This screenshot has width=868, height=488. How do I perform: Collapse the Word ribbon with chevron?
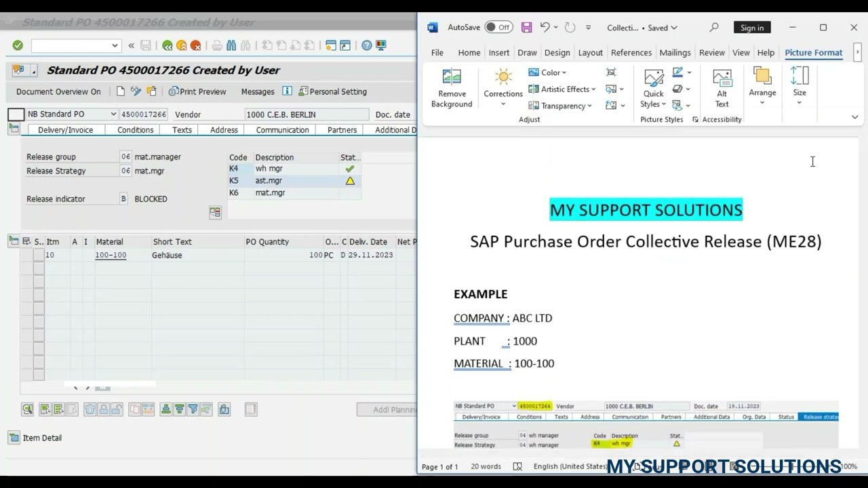tap(854, 117)
